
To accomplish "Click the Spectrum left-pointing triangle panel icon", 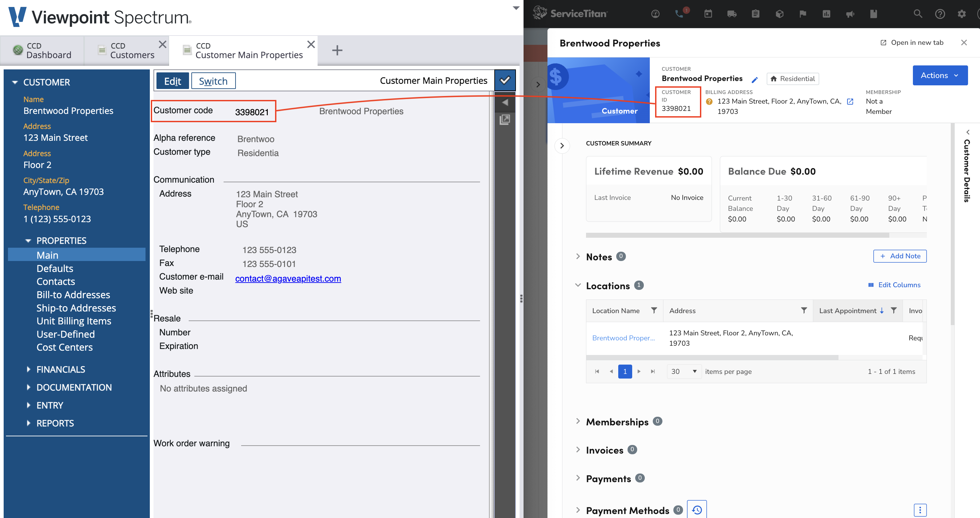I will pyautogui.click(x=505, y=102).
